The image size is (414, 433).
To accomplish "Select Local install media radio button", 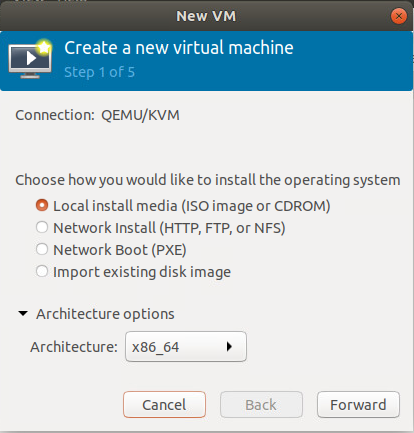I will (x=42, y=205).
